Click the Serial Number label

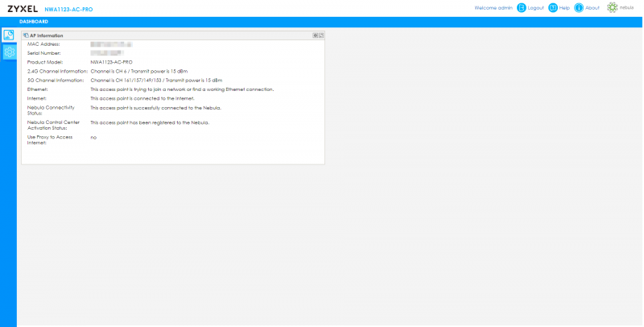[x=44, y=53]
